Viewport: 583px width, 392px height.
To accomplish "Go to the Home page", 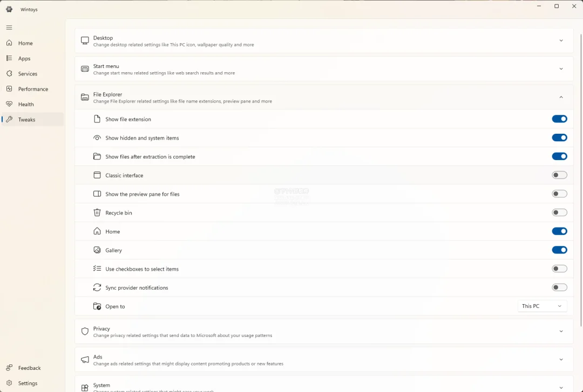I will point(33,43).
